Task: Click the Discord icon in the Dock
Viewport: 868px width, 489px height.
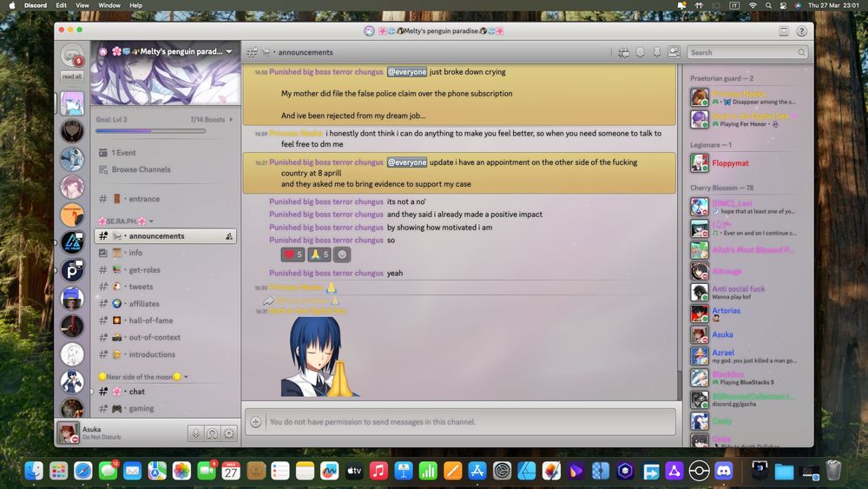Action: 724,471
